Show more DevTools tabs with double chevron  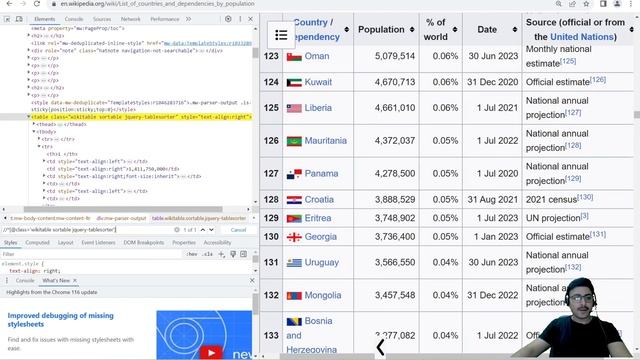[188, 19]
